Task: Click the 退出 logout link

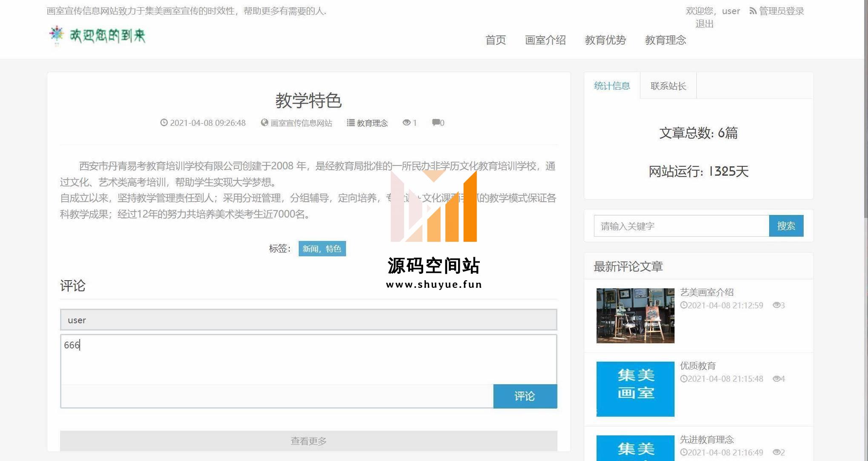Action: point(704,24)
